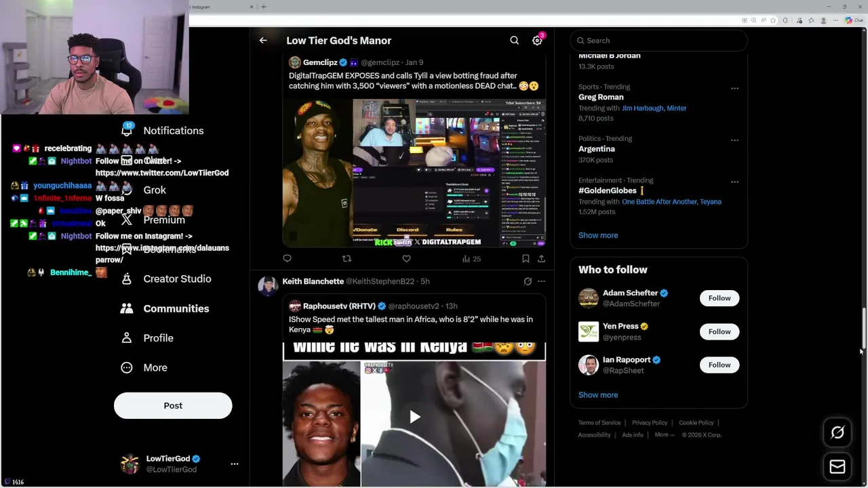
Task: Open the Messages floating envelope button
Action: pos(837,466)
